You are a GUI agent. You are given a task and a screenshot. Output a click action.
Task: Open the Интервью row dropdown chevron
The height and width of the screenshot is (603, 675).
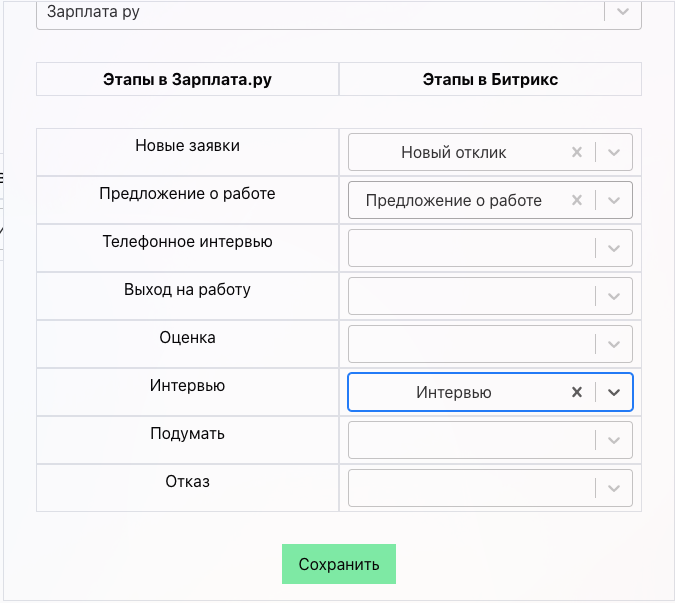point(614,393)
